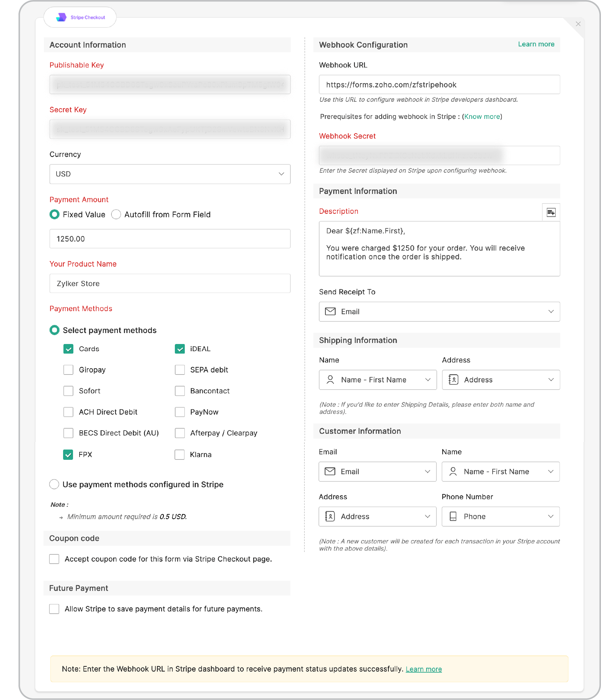Expand the Send Receipt To dropdown
This screenshot has width=601, height=700.
[x=551, y=312]
